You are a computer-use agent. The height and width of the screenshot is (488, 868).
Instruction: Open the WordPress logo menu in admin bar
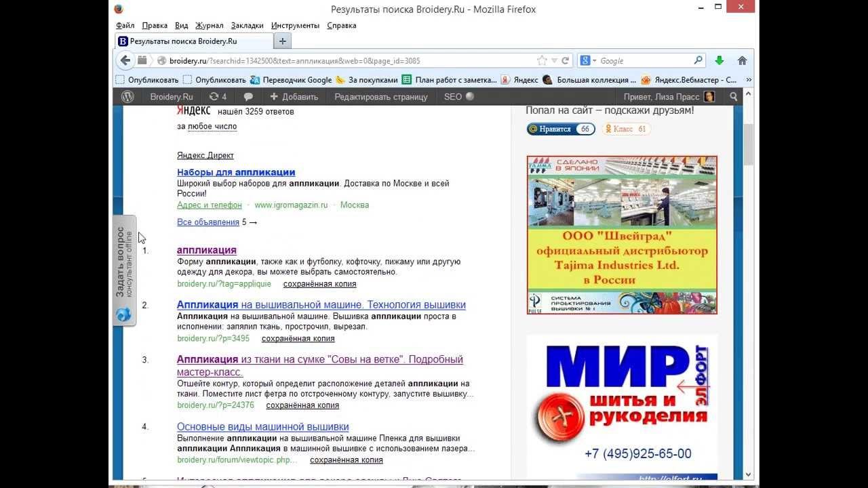127,97
